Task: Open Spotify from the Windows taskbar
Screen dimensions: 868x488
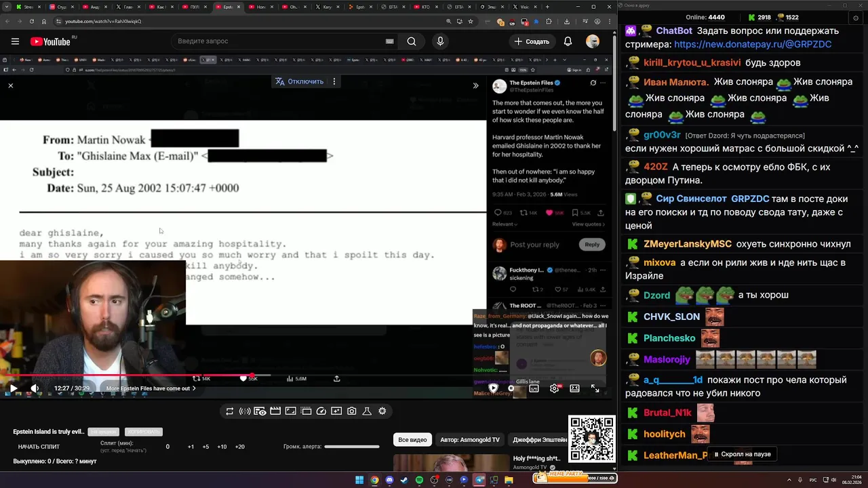Action: (x=419, y=480)
